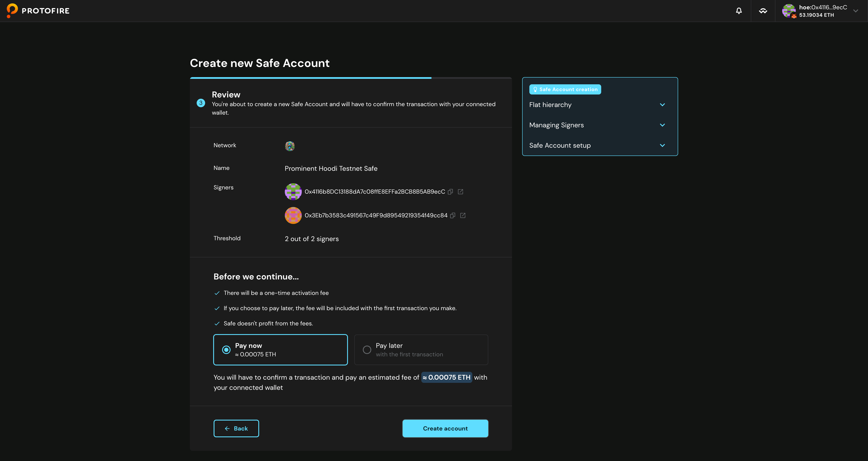868x461 pixels.
Task: Expand the Flat hierarchy section
Action: click(600, 105)
